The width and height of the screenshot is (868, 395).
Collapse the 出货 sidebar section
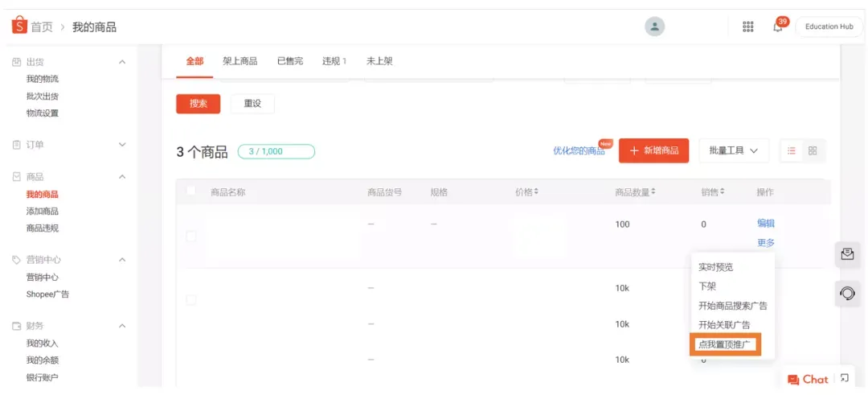click(x=122, y=61)
